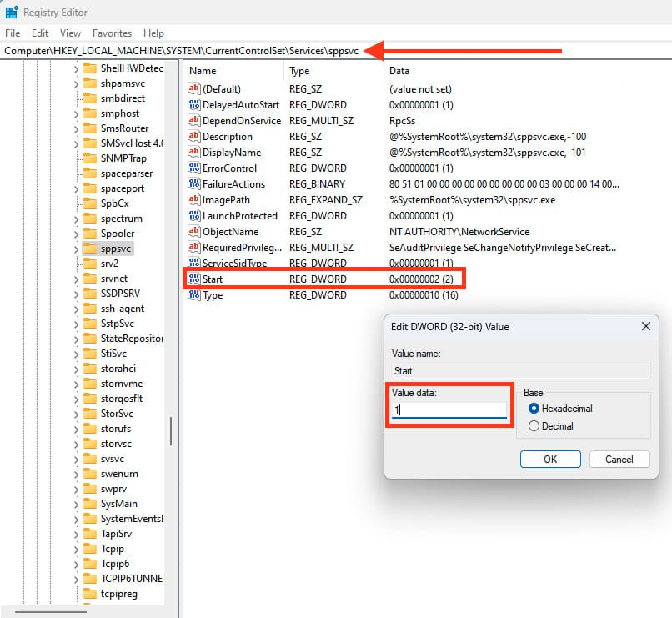
Task: Click the Registry Editor app icon in title bar
Action: click(12, 13)
